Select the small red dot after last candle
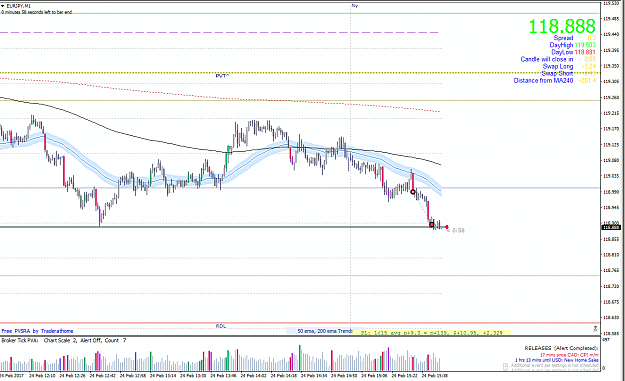 coord(447,227)
